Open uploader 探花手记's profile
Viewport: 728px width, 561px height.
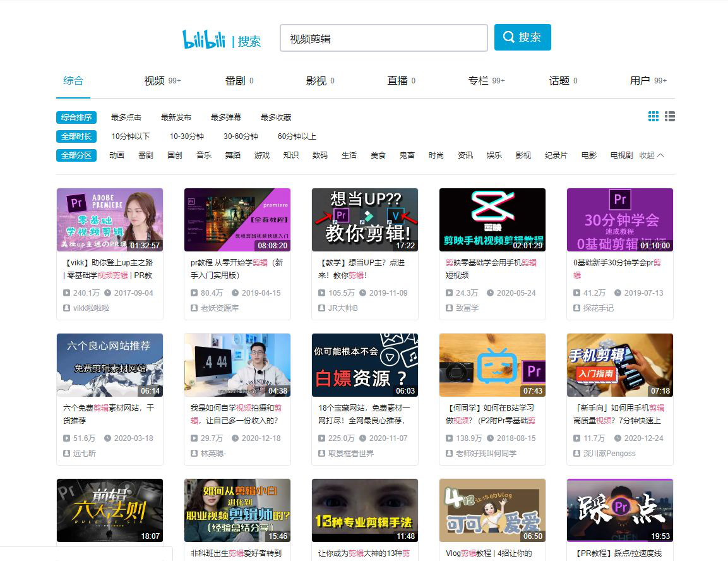(x=599, y=308)
